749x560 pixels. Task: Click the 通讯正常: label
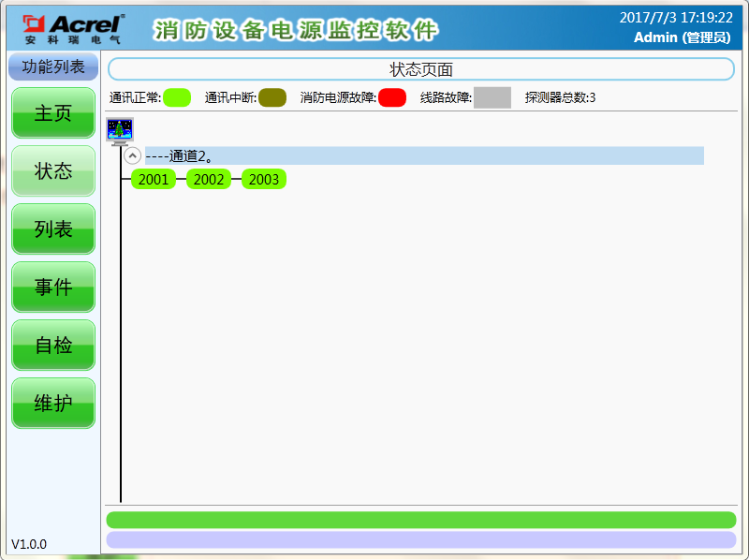click(x=135, y=98)
